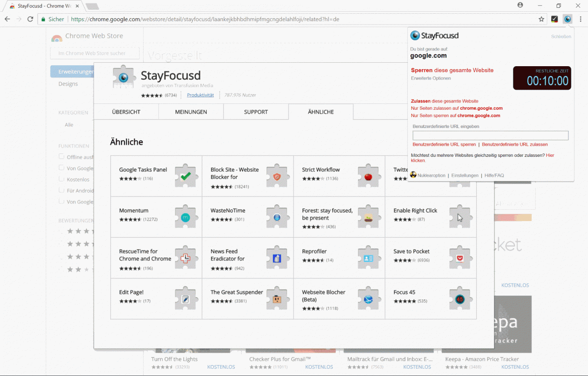This screenshot has width=588, height=376.
Task: Click the Chrome user profile icon
Action: [520, 5]
